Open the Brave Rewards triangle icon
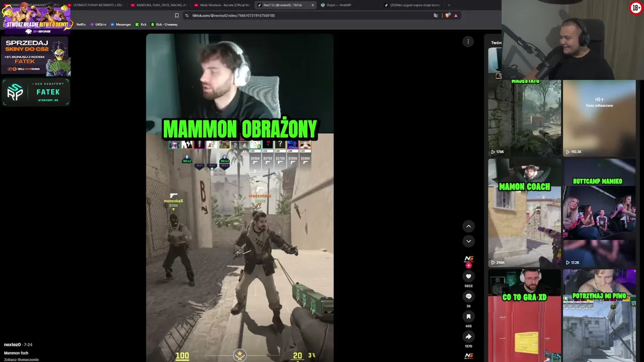Screen dimensions: 644x362 click(456, 16)
